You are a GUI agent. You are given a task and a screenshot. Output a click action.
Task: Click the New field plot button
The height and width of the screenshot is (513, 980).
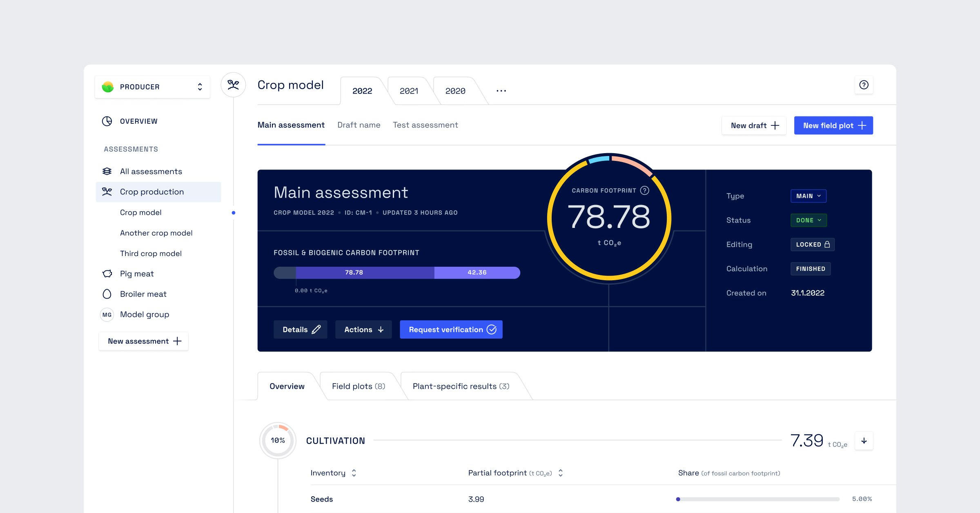834,125
